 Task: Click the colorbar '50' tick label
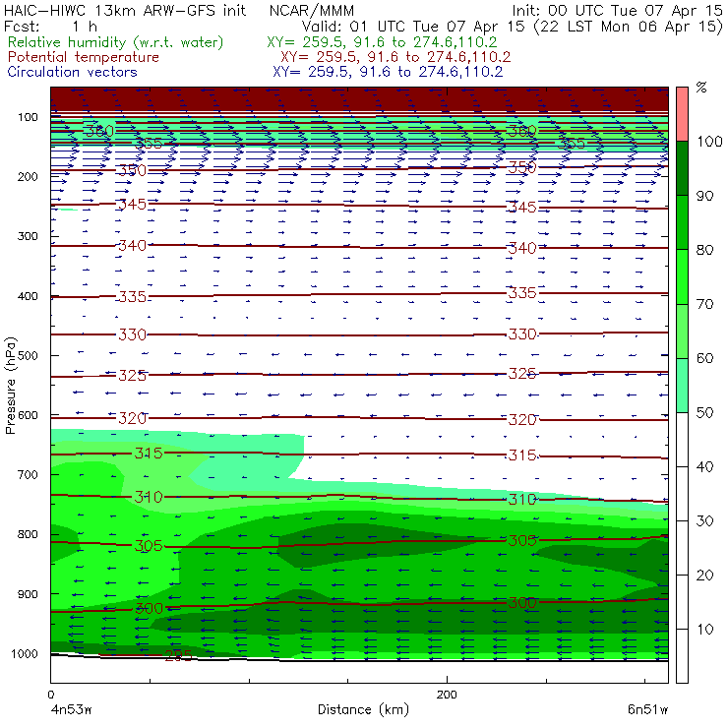click(704, 412)
